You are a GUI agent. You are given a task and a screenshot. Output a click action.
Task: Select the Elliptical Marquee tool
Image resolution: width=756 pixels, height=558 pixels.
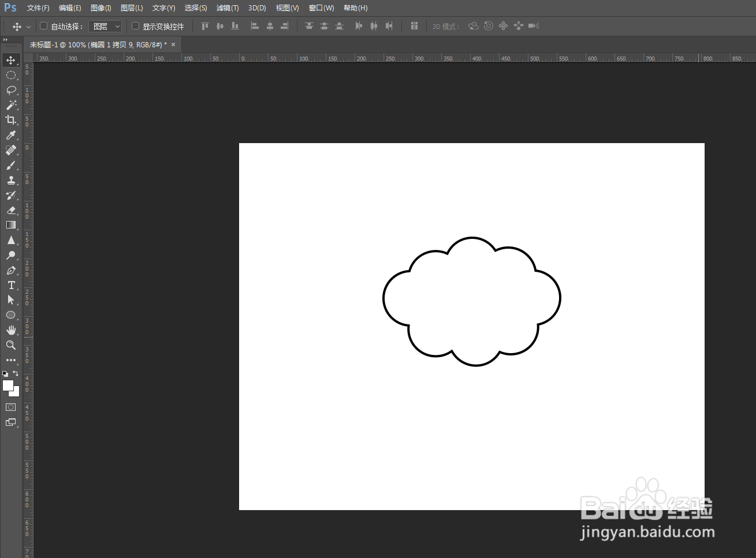tap(11, 75)
